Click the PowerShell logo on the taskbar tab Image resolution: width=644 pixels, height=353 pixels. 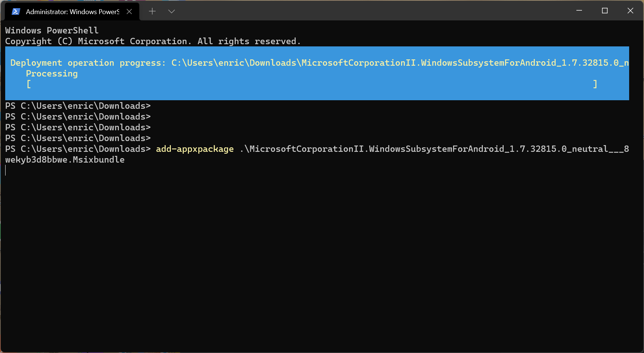[x=15, y=11]
